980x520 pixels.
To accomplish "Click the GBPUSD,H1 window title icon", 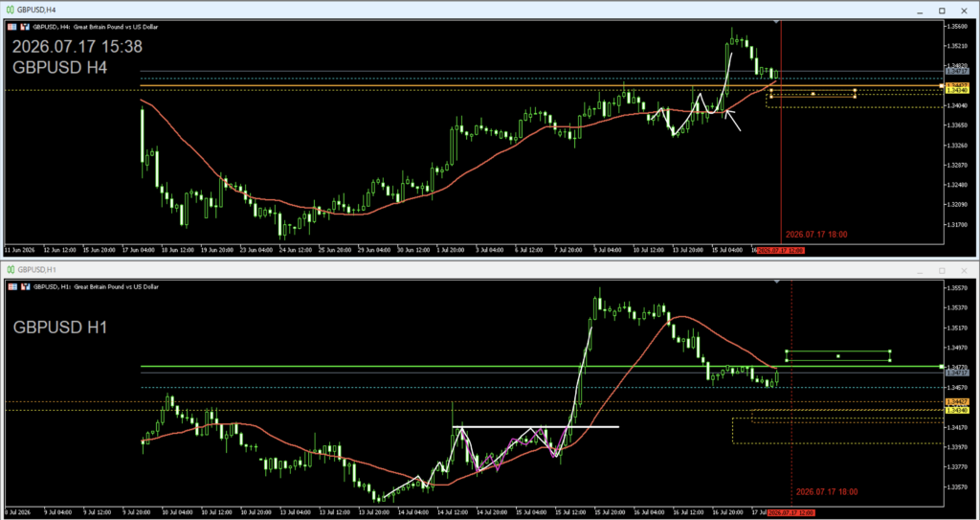I will point(11,270).
